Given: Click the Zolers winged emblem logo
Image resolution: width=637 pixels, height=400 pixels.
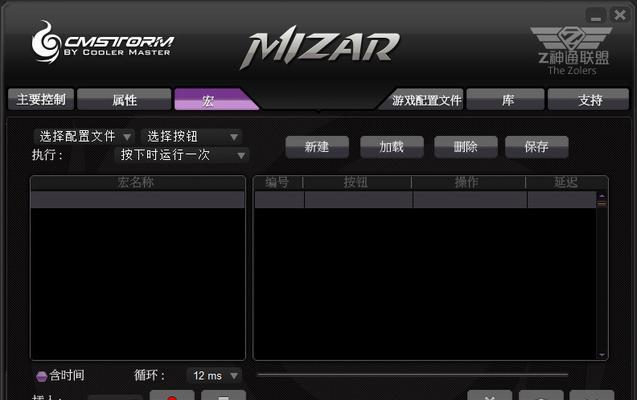Looking at the screenshot, I should coord(572,38).
